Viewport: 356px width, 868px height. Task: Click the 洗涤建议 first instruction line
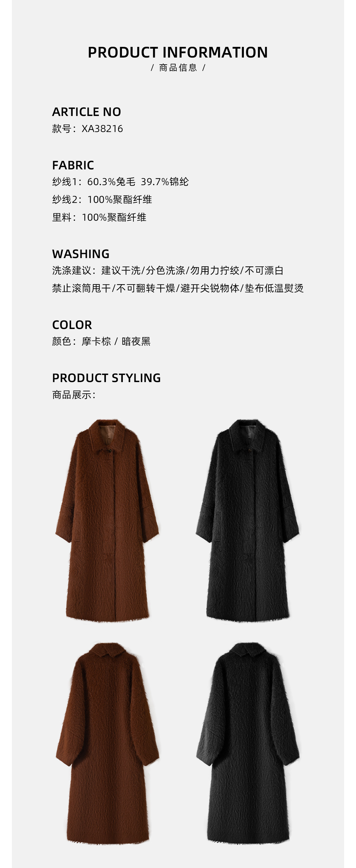pos(168,270)
